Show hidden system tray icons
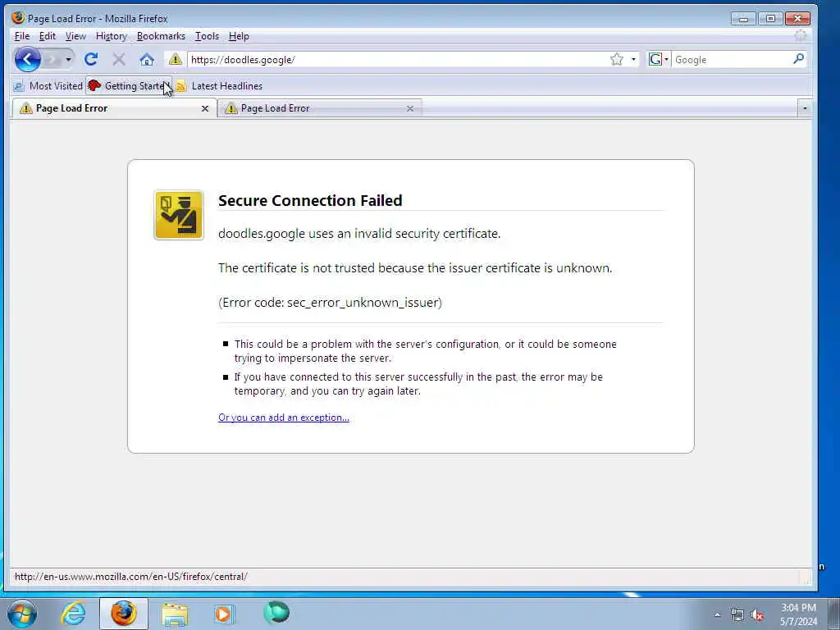The width and height of the screenshot is (840, 630). (x=717, y=614)
